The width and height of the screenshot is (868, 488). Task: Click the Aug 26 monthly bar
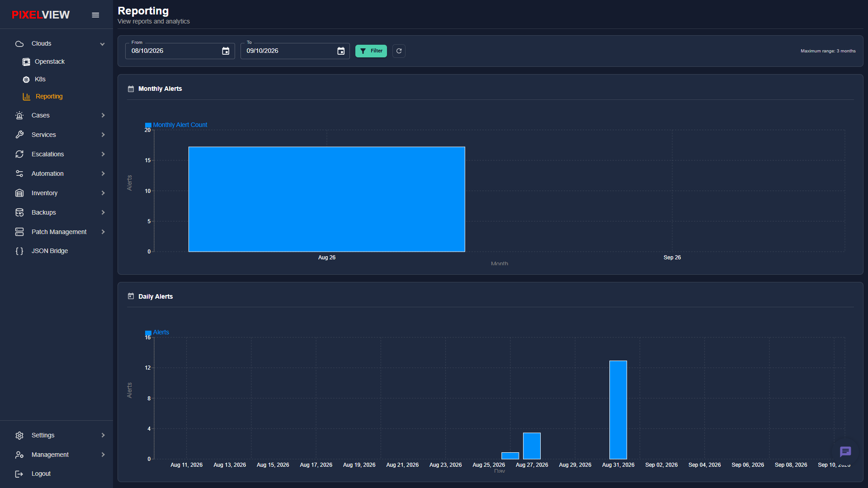point(327,199)
